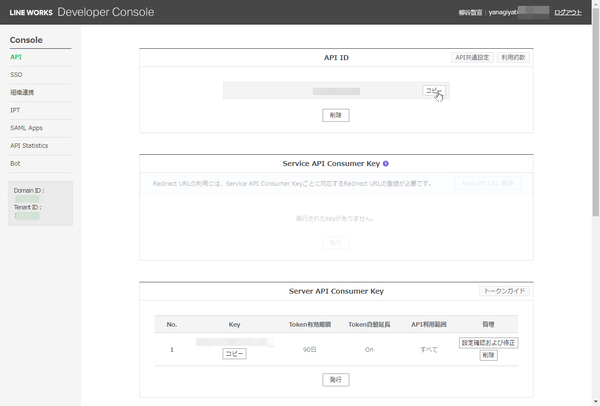Click the No. column header

(x=172, y=324)
